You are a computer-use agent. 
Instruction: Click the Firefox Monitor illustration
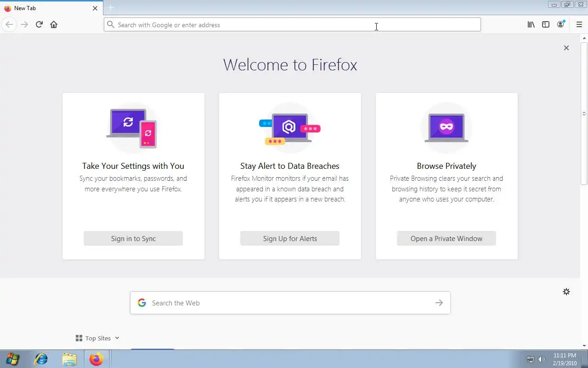[x=290, y=128]
